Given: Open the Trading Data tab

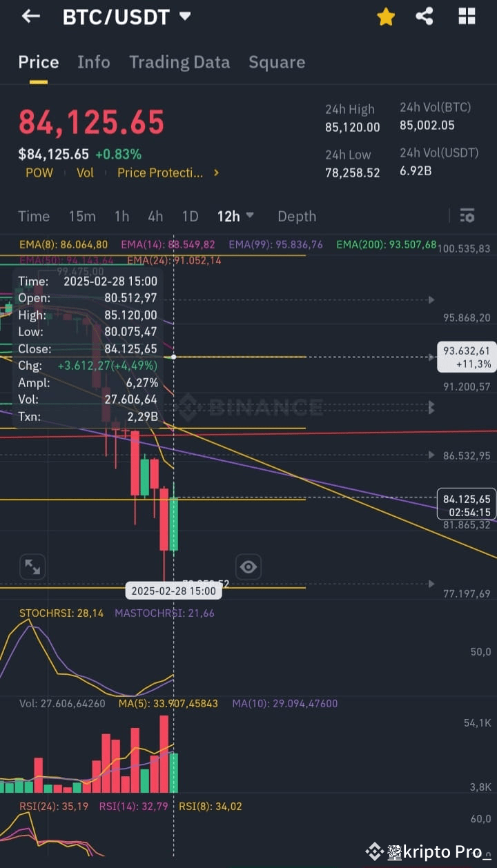Looking at the screenshot, I should coord(179,62).
